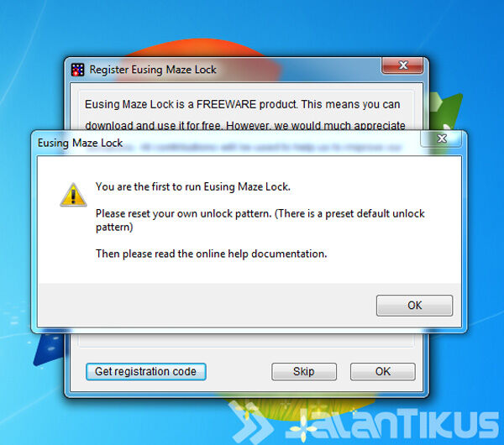
Task: Open Get registration code
Action: coord(145,371)
